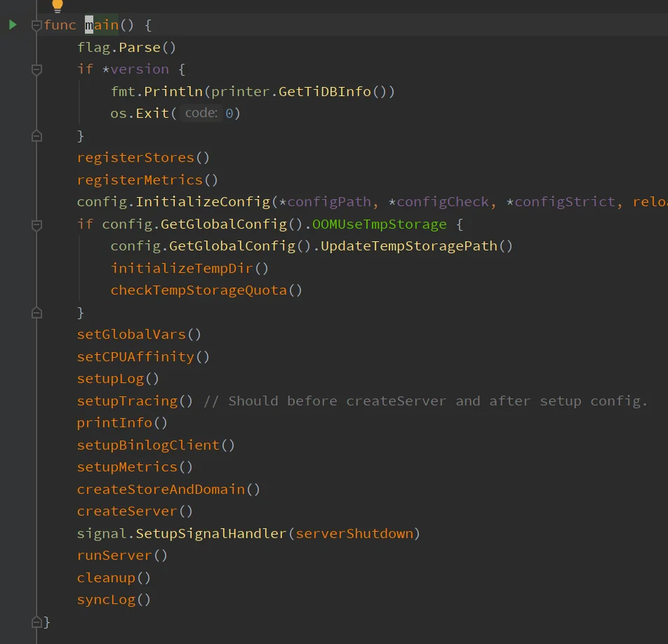Click fold end marker after os.Exit block
The image size is (668, 644).
[36, 135]
